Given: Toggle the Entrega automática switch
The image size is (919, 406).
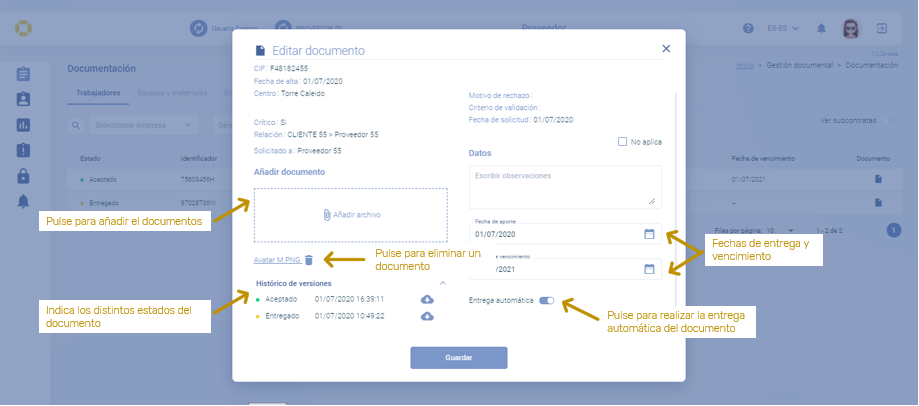Looking at the screenshot, I should [546, 301].
